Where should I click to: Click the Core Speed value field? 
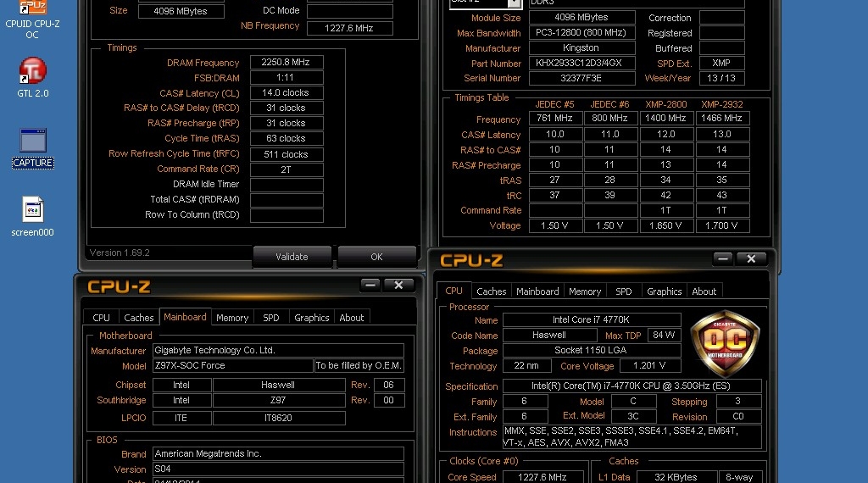click(542, 477)
